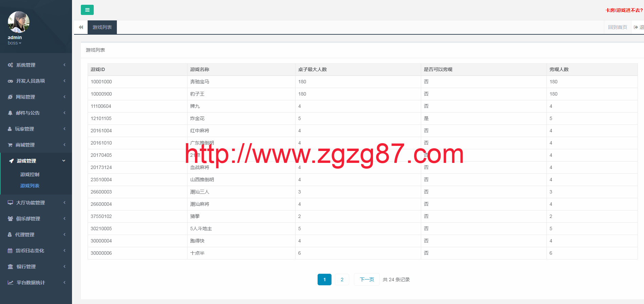Click the red 卡房/游戏进不去? help link
Screen dimensions: 644x304
coord(624,10)
